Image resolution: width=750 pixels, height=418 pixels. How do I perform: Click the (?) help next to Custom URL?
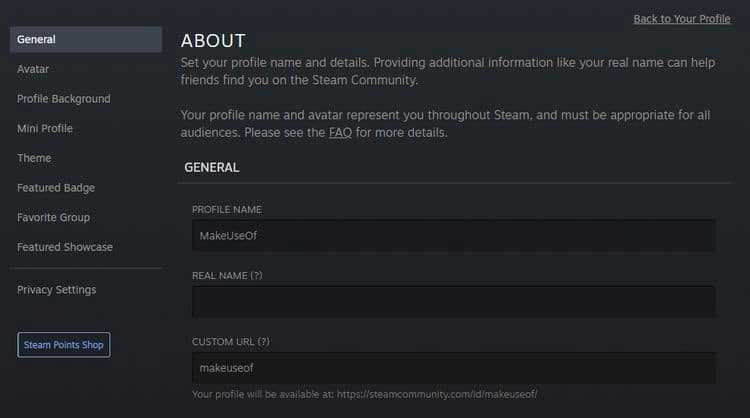264,341
